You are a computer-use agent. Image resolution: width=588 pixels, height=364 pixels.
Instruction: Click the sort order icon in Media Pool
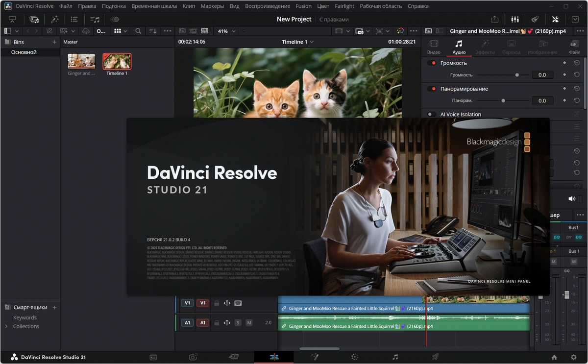[153, 31]
